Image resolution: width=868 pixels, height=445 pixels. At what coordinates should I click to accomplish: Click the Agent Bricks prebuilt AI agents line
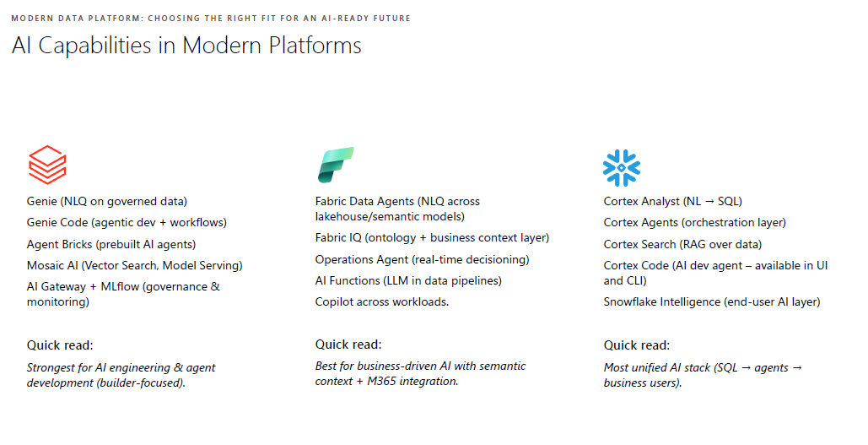click(x=111, y=244)
